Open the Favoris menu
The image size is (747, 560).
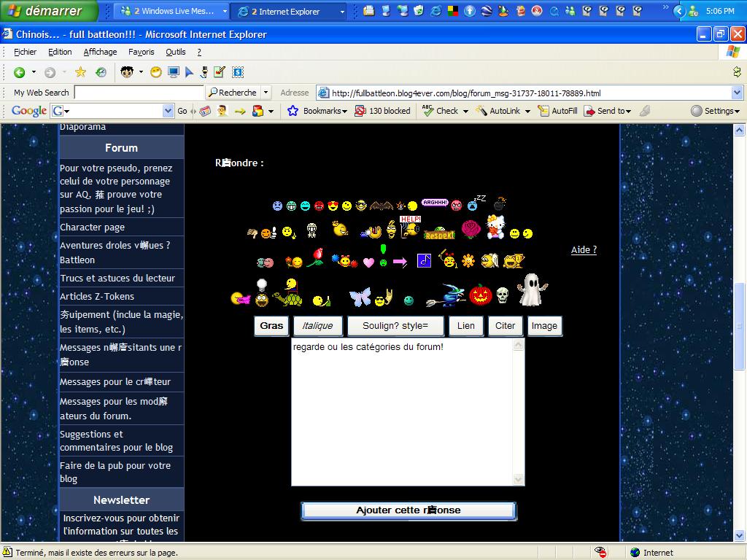tap(141, 52)
